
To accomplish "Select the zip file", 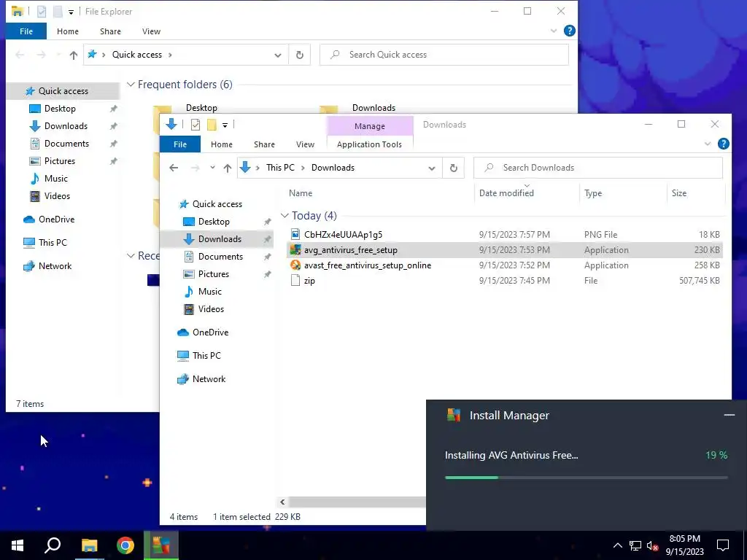I will coord(505,281).
